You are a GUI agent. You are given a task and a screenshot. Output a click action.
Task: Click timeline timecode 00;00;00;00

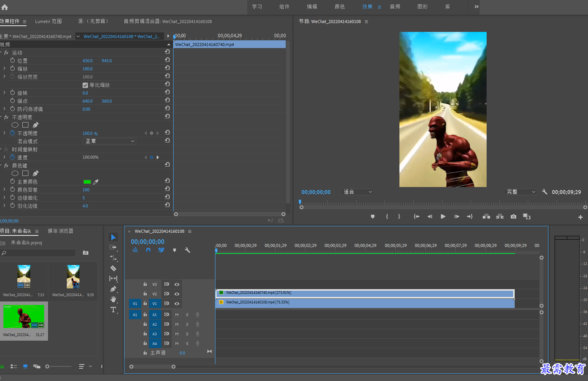pos(147,242)
